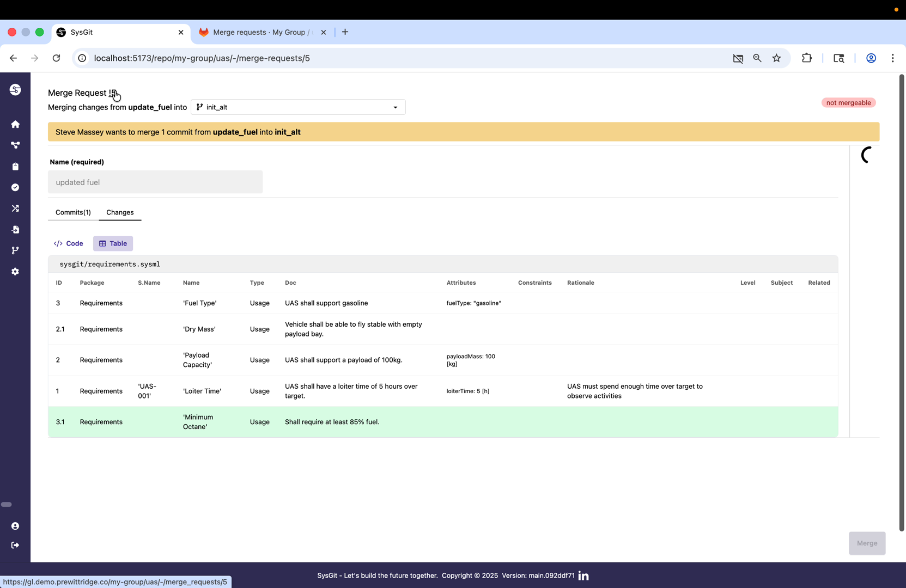906x588 pixels.
Task: Open merge requests via the shuffle sidebar icon
Action: pyautogui.click(x=15, y=209)
